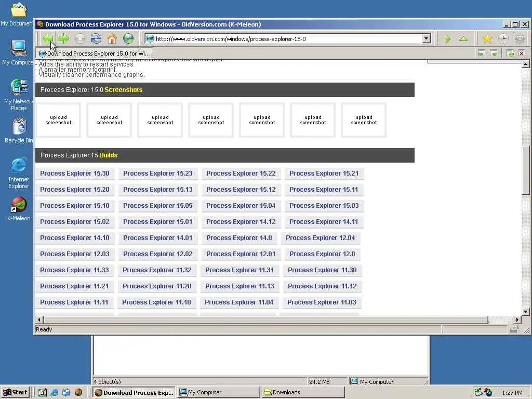Image resolution: width=532 pixels, height=399 pixels.
Task: Go forward using the green Forward arrow
Action: pos(63,38)
